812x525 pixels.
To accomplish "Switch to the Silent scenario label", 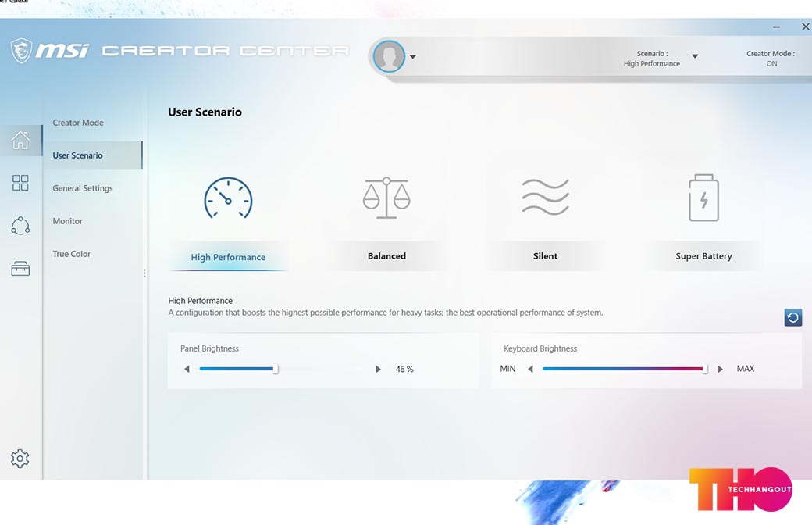I will pos(545,256).
